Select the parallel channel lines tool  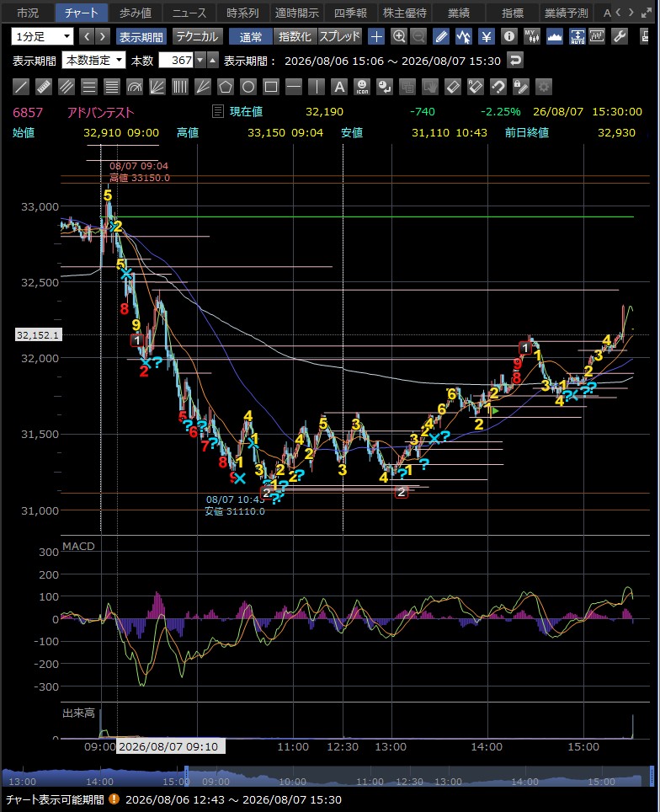pos(67,87)
